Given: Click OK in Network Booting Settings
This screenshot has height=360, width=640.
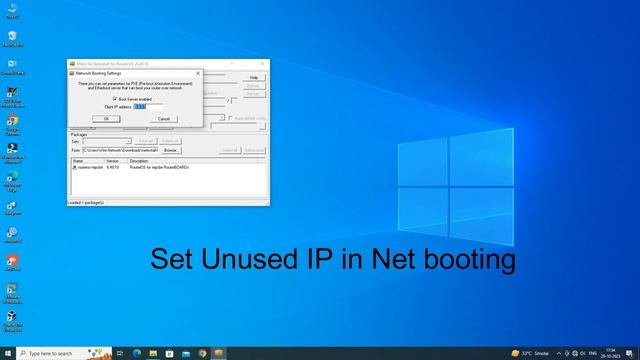Looking at the screenshot, I should coord(106,119).
